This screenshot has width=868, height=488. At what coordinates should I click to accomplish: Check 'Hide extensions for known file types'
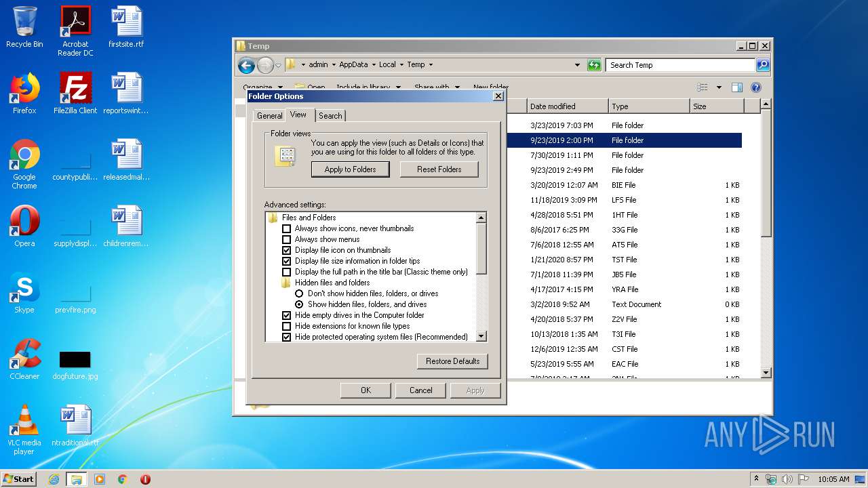tap(286, 326)
